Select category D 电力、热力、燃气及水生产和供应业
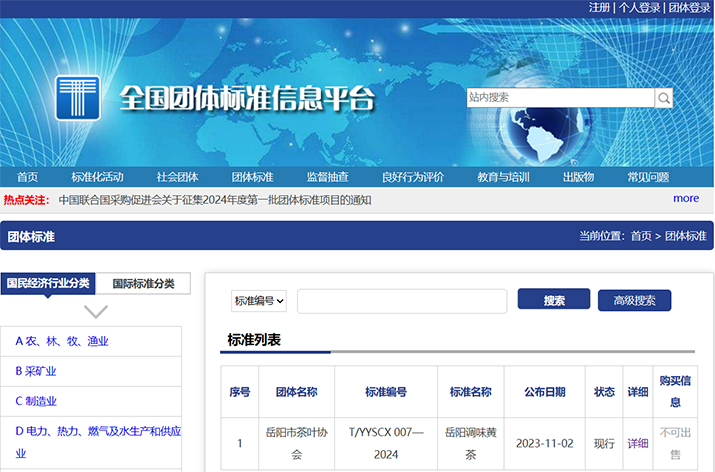The width and height of the screenshot is (715, 472). pos(98,442)
